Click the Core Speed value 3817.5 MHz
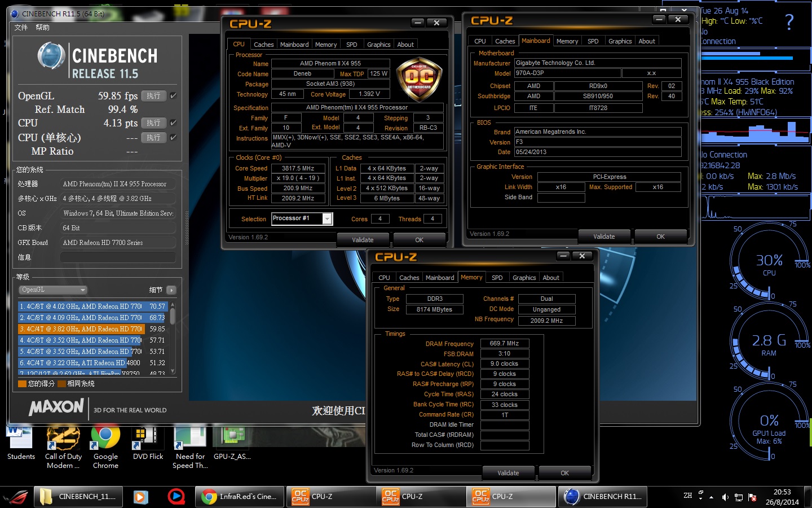The width and height of the screenshot is (812, 508). point(298,168)
